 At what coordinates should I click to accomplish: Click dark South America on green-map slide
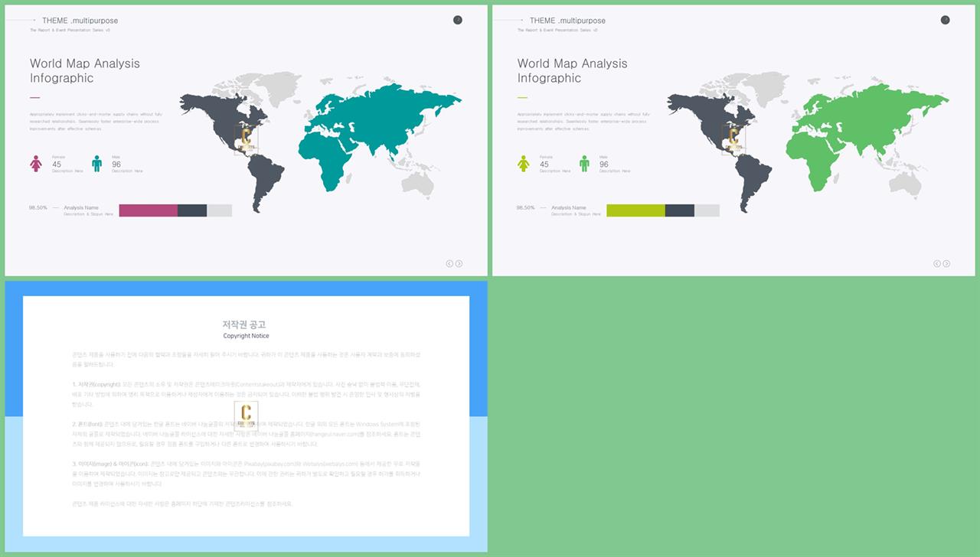pyautogui.click(x=753, y=181)
